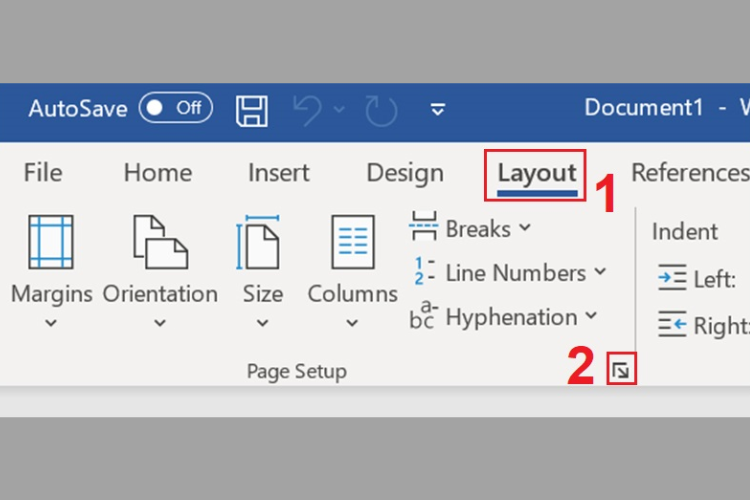Toggle the AutoSave switch
The height and width of the screenshot is (500, 750).
[x=176, y=108]
